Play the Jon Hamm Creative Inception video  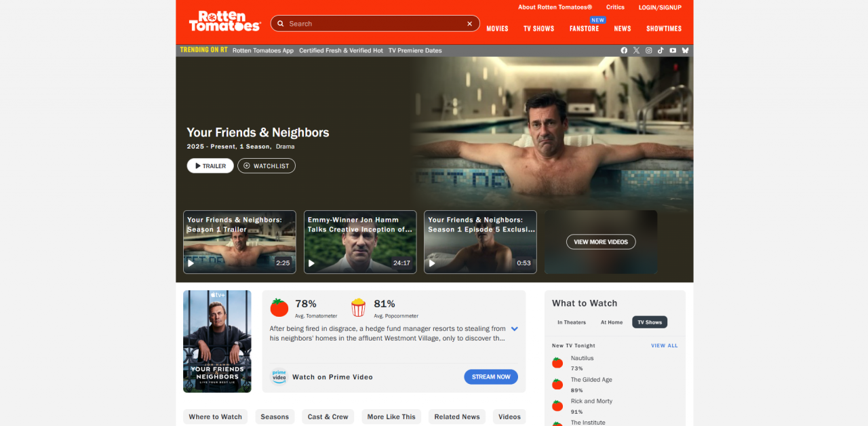coord(360,242)
